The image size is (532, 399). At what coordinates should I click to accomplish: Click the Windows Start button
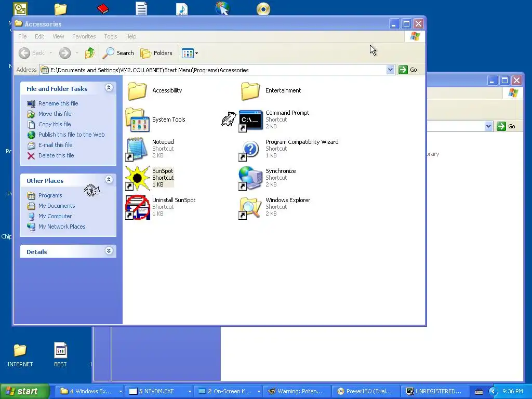pos(25,391)
